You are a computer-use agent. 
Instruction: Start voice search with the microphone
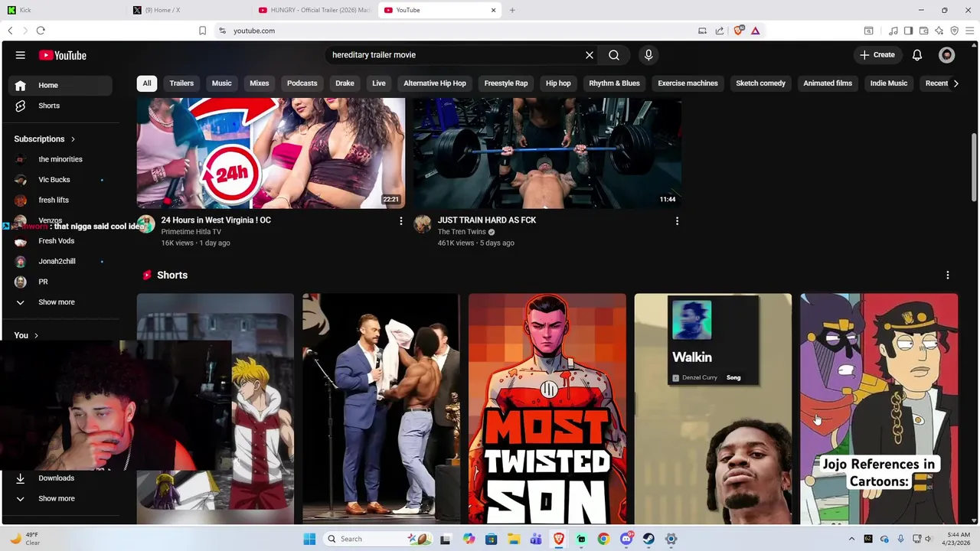click(x=648, y=55)
